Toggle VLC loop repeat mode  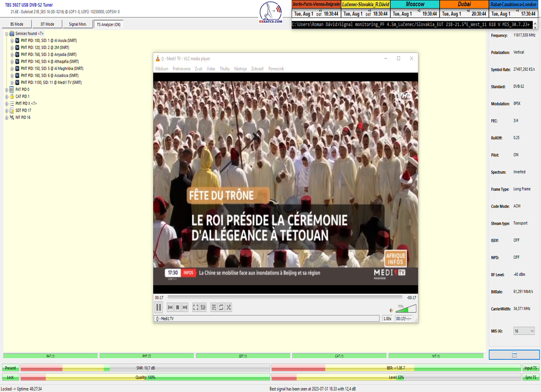click(x=221, y=307)
